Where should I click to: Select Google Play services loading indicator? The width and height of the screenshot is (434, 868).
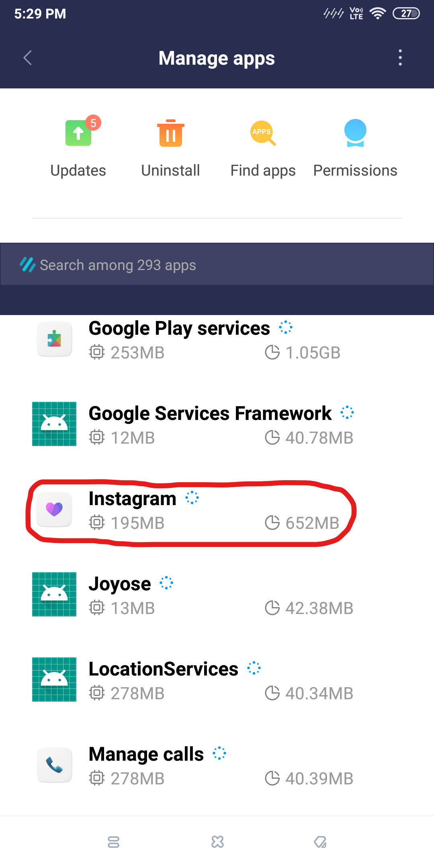coord(286,328)
